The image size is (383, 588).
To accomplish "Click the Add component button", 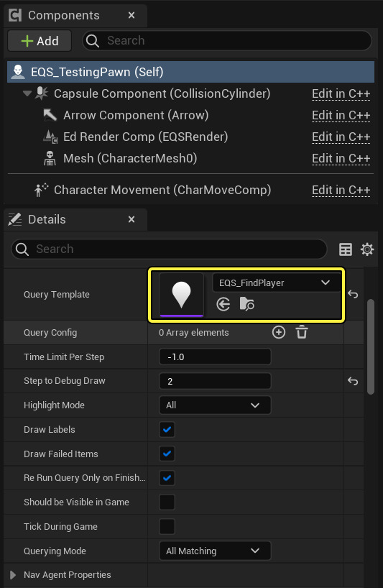I will [x=40, y=40].
